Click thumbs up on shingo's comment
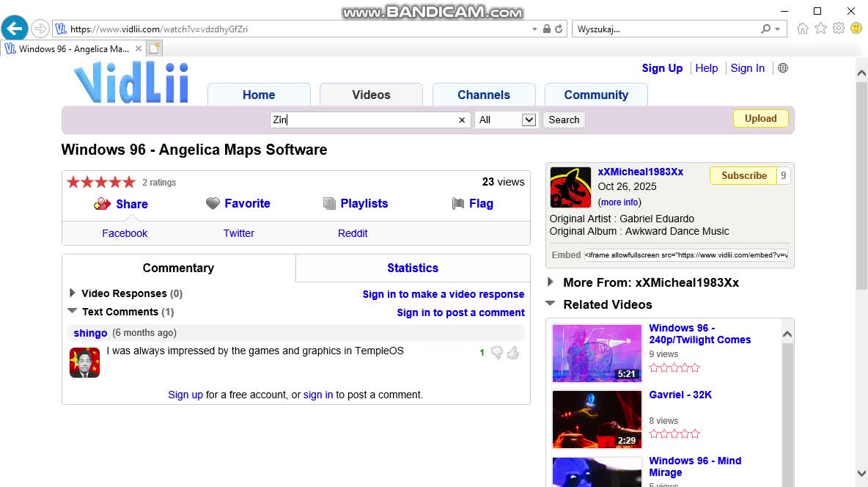This screenshot has width=868, height=487. pyautogui.click(x=513, y=353)
